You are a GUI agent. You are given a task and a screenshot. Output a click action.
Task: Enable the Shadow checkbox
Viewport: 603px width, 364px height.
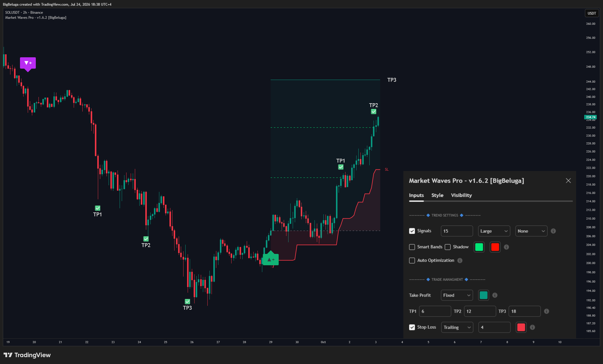[x=448, y=247]
